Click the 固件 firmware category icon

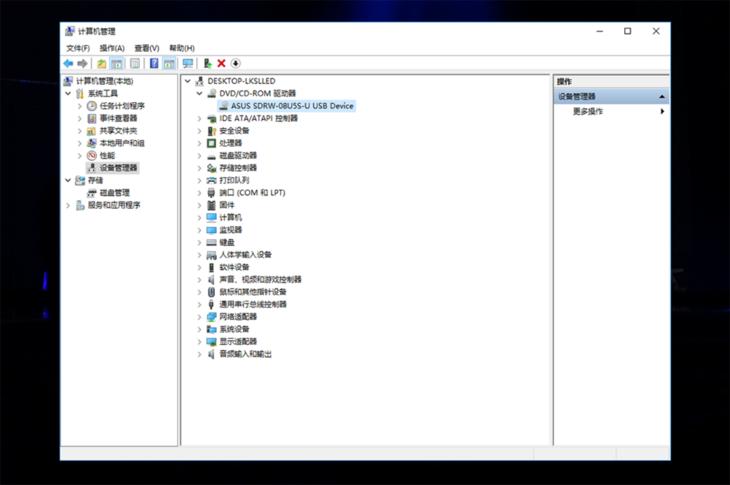(x=211, y=205)
